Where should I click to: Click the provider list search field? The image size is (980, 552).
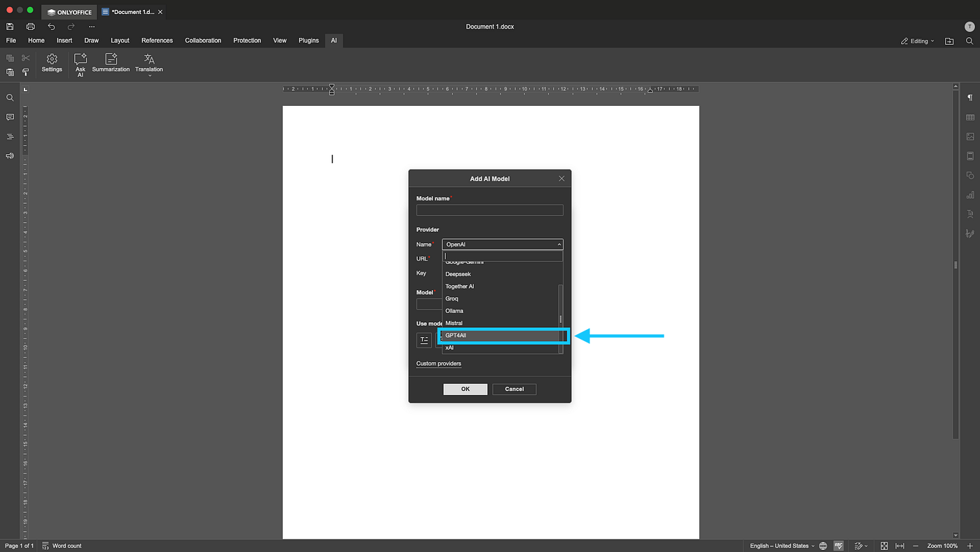[x=503, y=256]
